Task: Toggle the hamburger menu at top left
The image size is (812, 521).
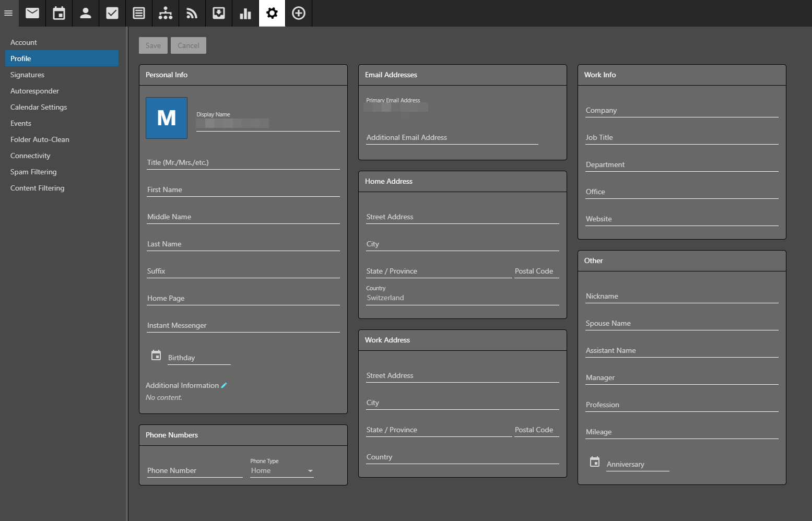Action: point(8,13)
